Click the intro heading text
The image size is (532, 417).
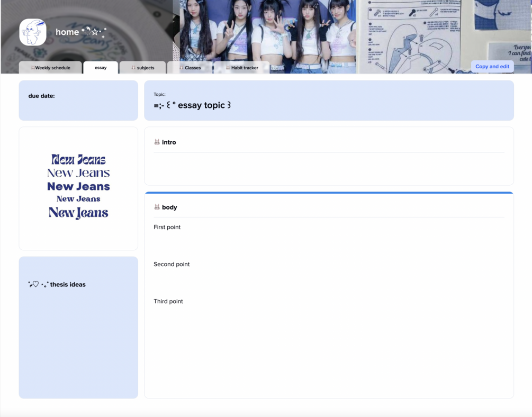click(x=169, y=142)
